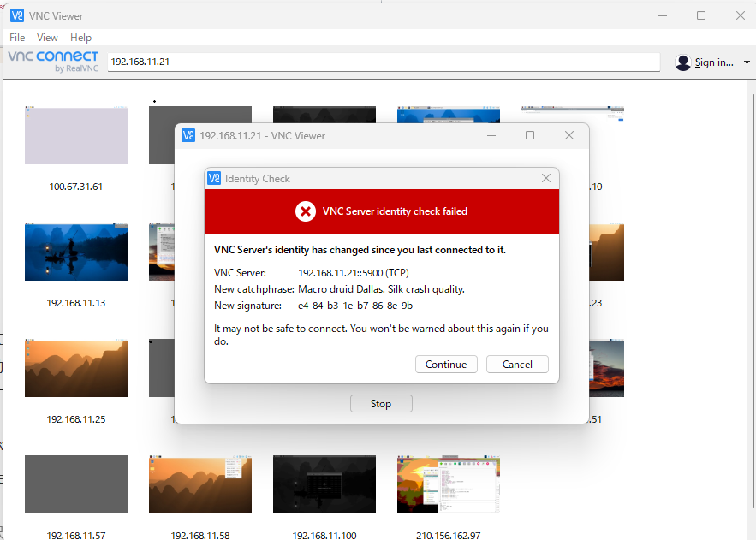Click the VNC Server address 192.168.11.21::5900 (TCP)

pyautogui.click(x=354, y=273)
